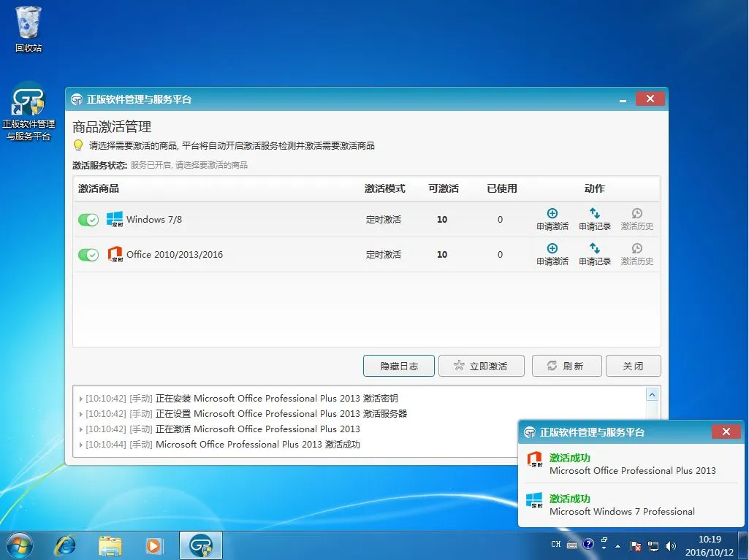Viewport: 749px width, 560px height.
Task: Expand the [10:10:44] 激活成功 log entry
Action: (x=80, y=445)
